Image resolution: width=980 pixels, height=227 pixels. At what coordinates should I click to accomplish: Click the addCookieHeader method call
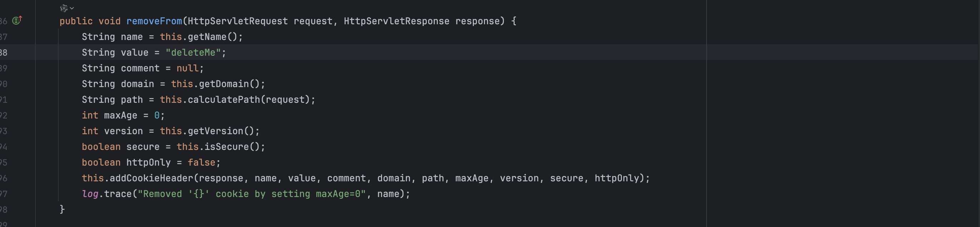(152, 178)
